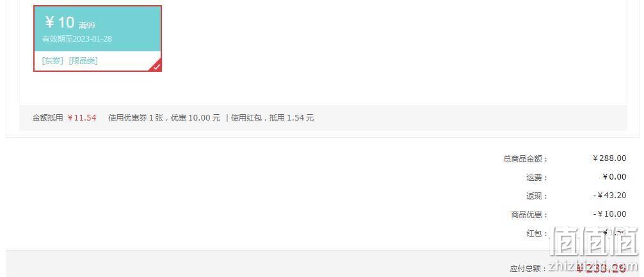The height and width of the screenshot is (277, 644).
Task: Click the [限品类] coupon tag
Action: pos(83,61)
